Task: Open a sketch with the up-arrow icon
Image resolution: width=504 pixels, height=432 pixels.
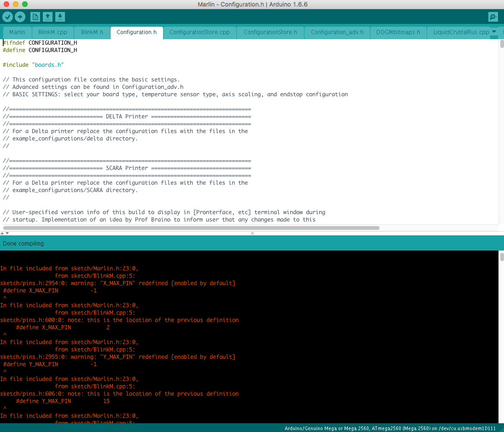Action: (x=47, y=17)
